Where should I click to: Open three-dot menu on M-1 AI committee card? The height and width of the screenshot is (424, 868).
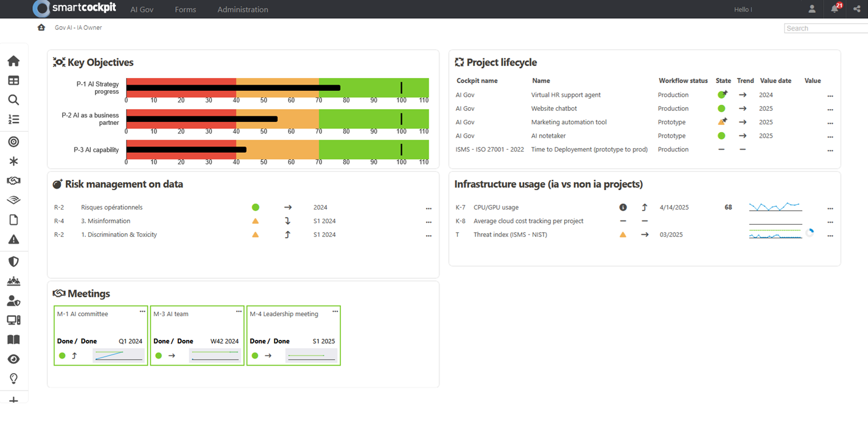click(142, 311)
